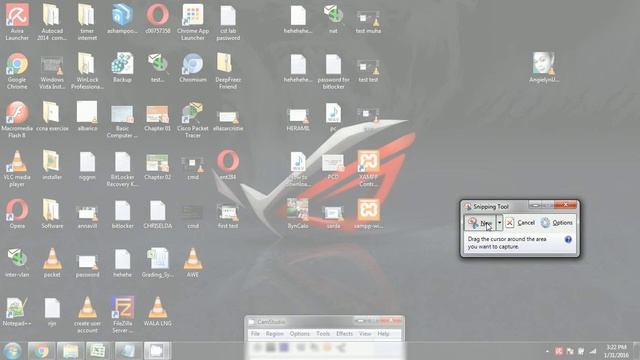Select the XAMPP Control desktop shortcut
Viewport: 640px width, 360px height.
pyautogui.click(x=368, y=169)
